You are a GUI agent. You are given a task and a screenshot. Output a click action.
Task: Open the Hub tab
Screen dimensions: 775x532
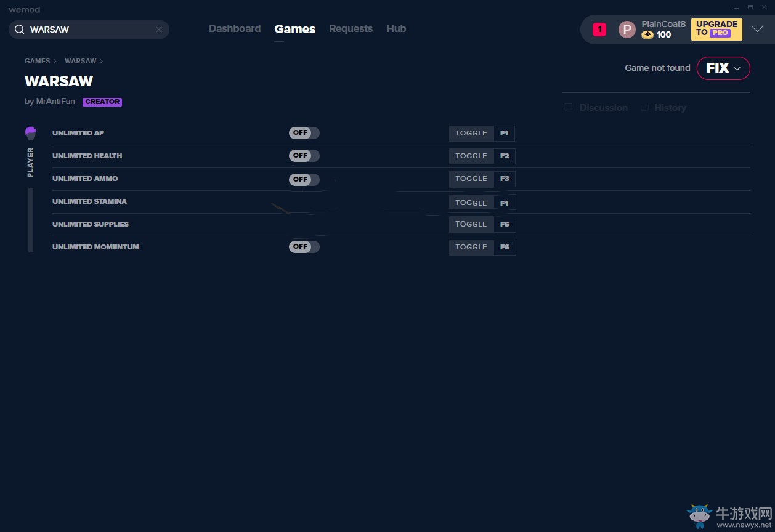(x=396, y=29)
